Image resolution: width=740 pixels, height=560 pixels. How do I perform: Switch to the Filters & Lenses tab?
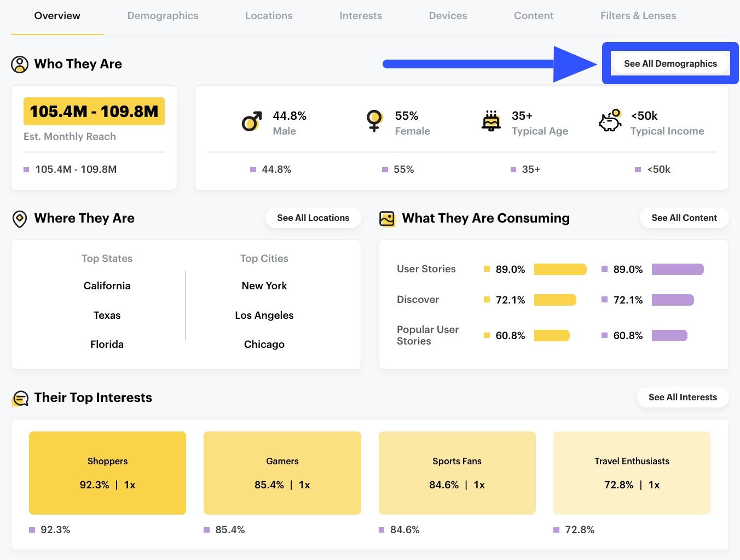tap(638, 15)
